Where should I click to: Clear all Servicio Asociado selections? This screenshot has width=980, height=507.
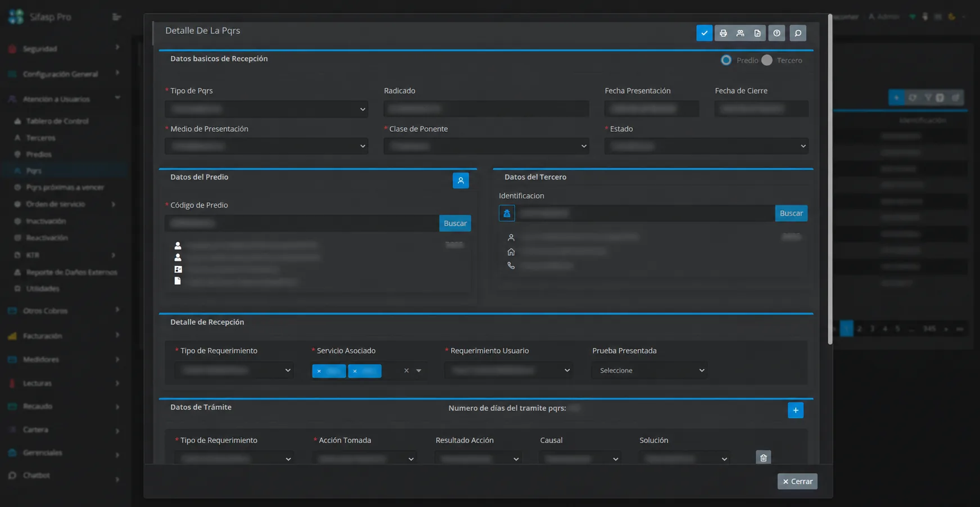click(x=406, y=370)
